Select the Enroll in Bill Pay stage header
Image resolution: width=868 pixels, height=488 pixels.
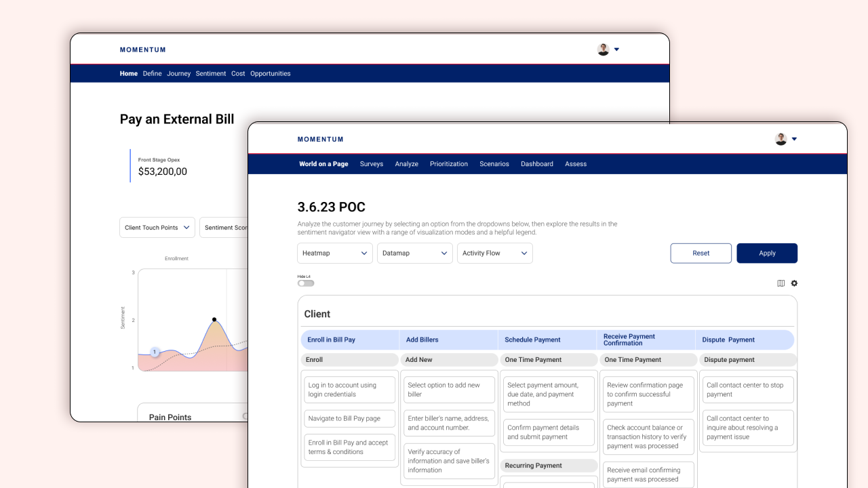click(x=350, y=340)
